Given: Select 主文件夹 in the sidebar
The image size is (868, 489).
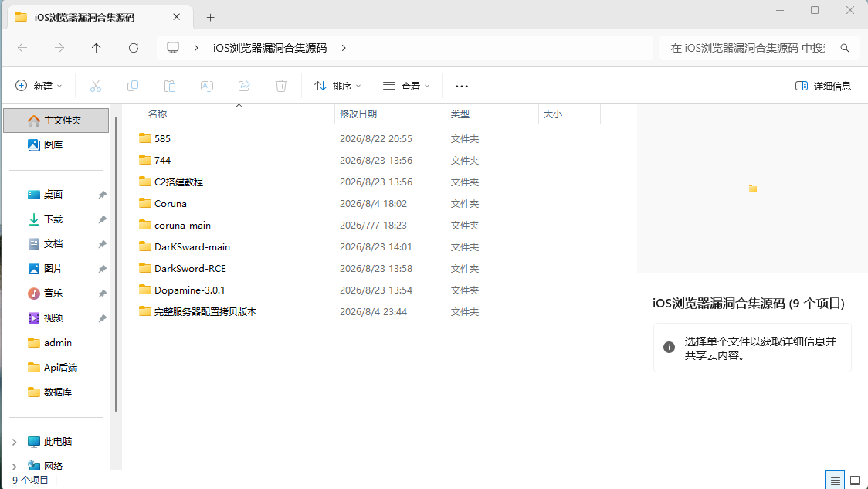Looking at the screenshot, I should [56, 121].
